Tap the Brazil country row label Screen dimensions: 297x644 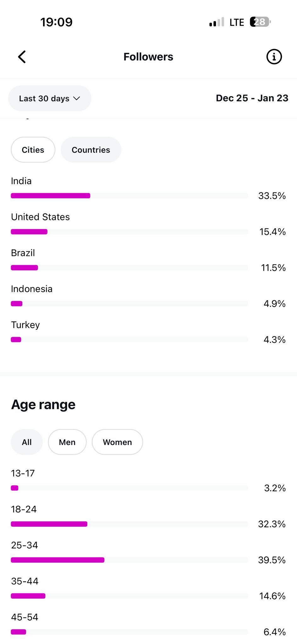(x=23, y=253)
